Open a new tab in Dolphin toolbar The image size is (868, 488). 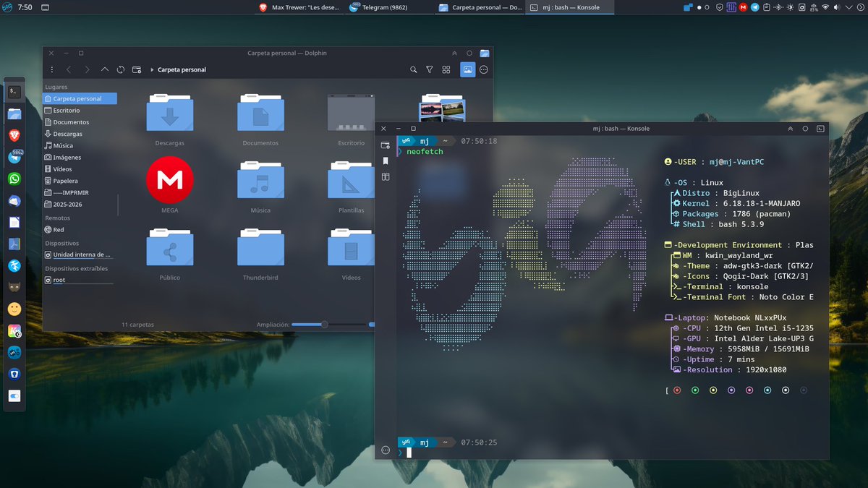pyautogui.click(x=136, y=69)
